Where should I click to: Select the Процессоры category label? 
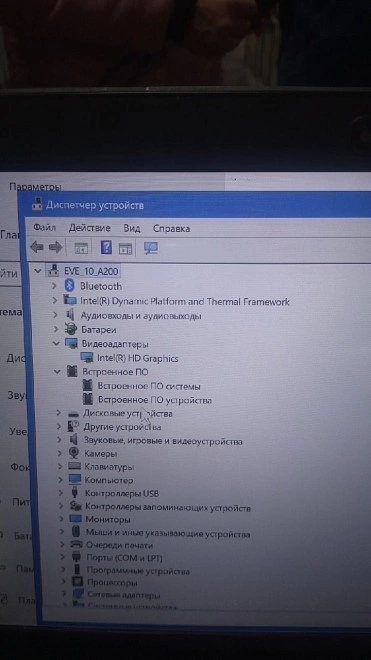(112, 583)
